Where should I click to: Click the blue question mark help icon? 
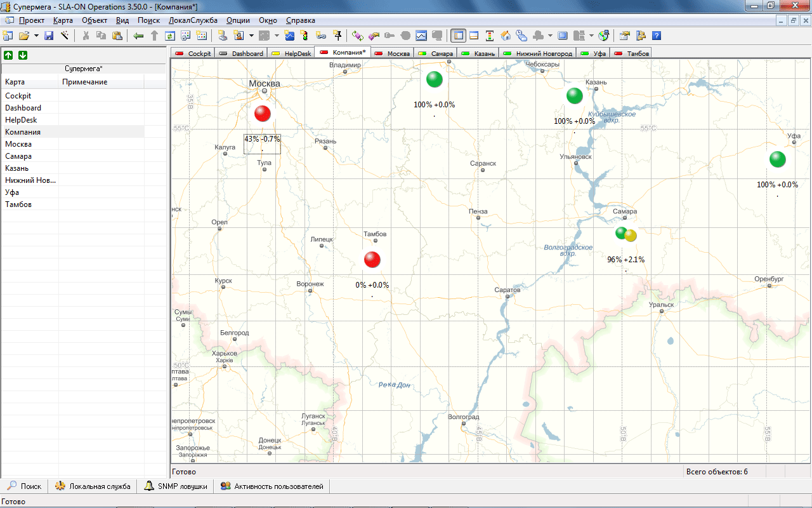(x=657, y=36)
